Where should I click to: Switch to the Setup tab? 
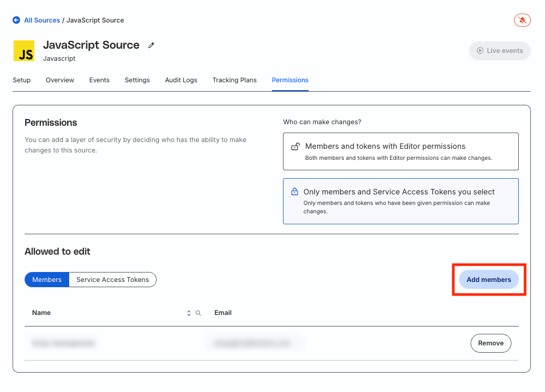pyautogui.click(x=21, y=80)
